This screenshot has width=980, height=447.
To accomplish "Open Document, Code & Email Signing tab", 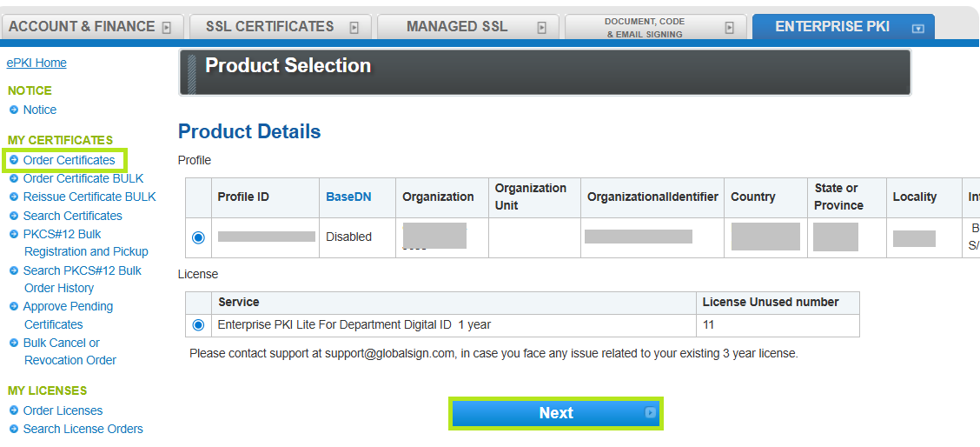I will 644,27.
